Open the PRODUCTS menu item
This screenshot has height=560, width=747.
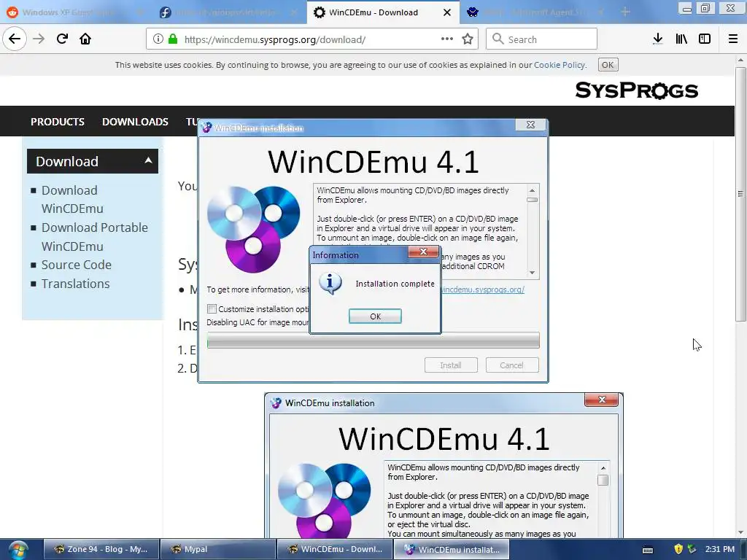pos(58,122)
